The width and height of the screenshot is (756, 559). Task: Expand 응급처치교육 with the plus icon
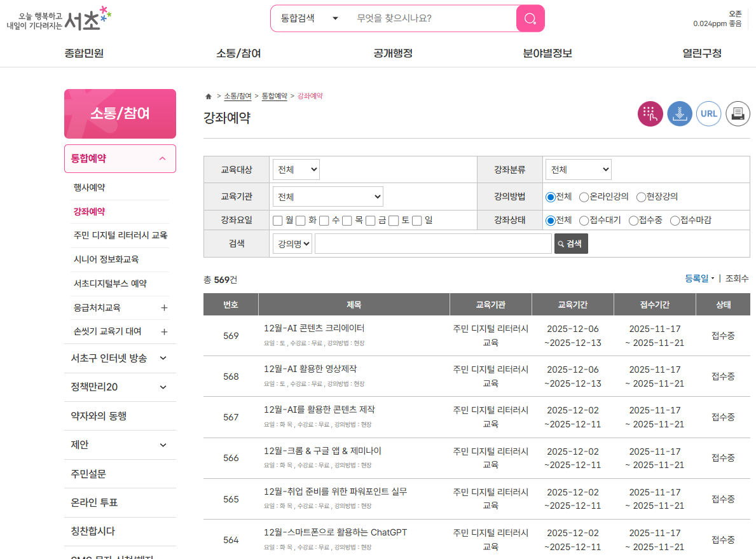(164, 308)
